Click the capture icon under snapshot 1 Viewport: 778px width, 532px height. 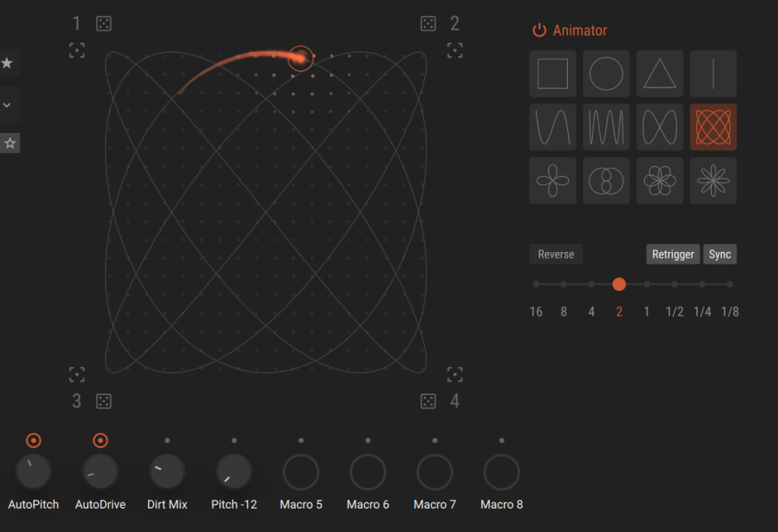click(77, 50)
